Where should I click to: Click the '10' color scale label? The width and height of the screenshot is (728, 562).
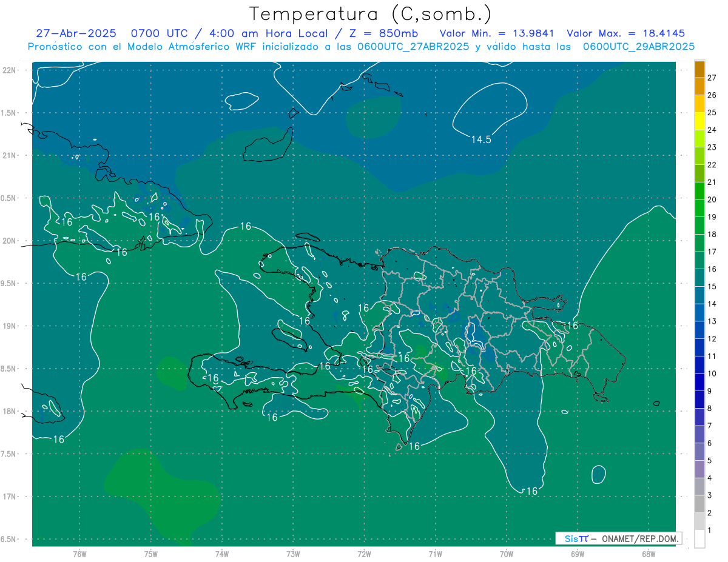(x=712, y=373)
